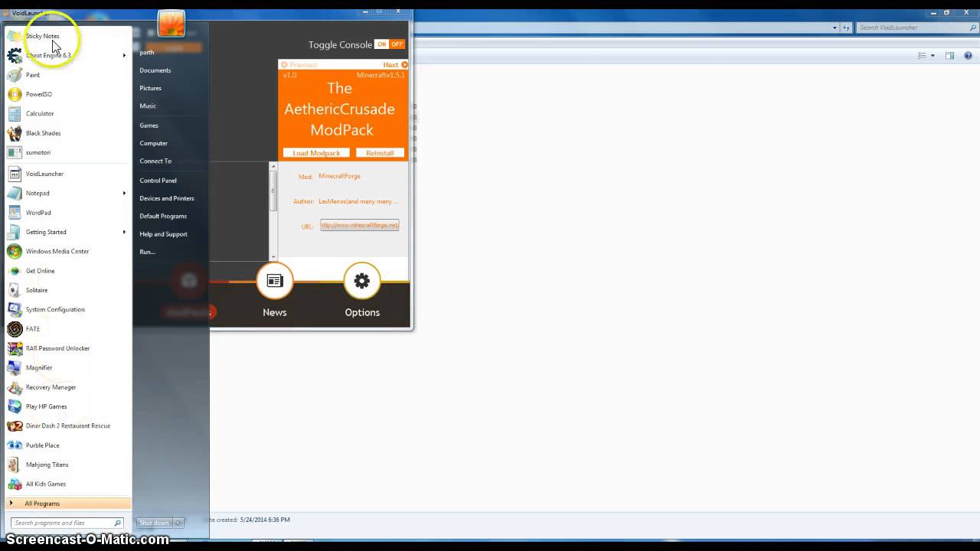
Task: Open Play HP Games
Action: coord(67,406)
